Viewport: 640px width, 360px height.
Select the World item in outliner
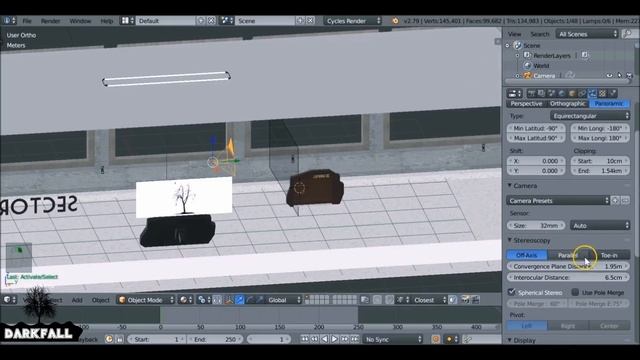coord(541,65)
